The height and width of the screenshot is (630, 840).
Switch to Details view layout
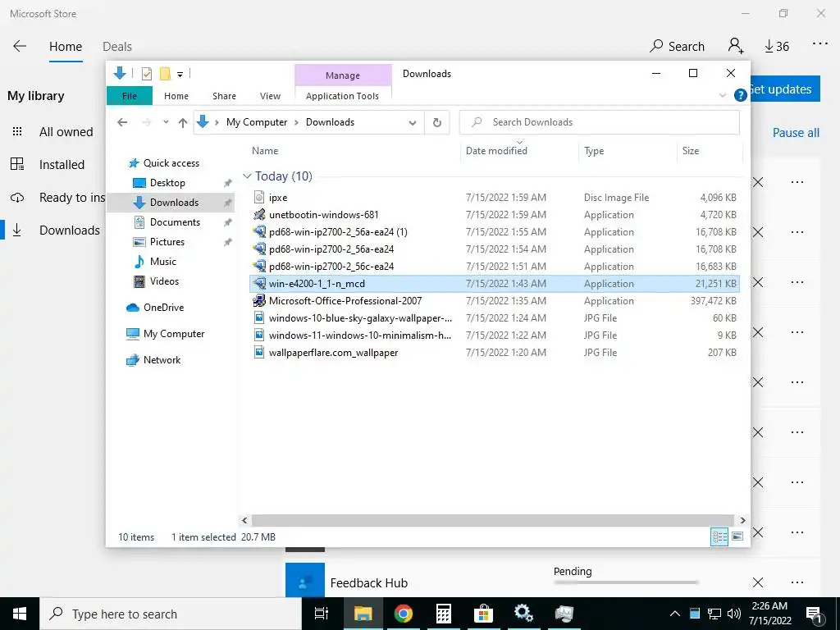pos(719,536)
